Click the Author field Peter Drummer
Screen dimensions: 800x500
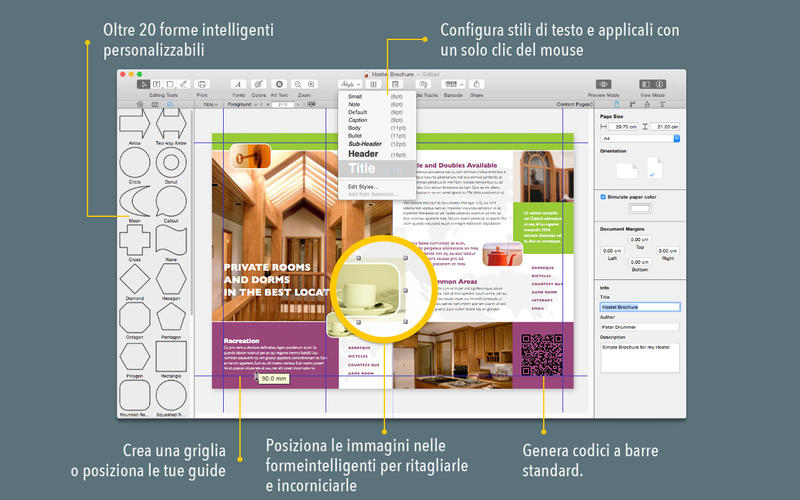[x=640, y=327]
